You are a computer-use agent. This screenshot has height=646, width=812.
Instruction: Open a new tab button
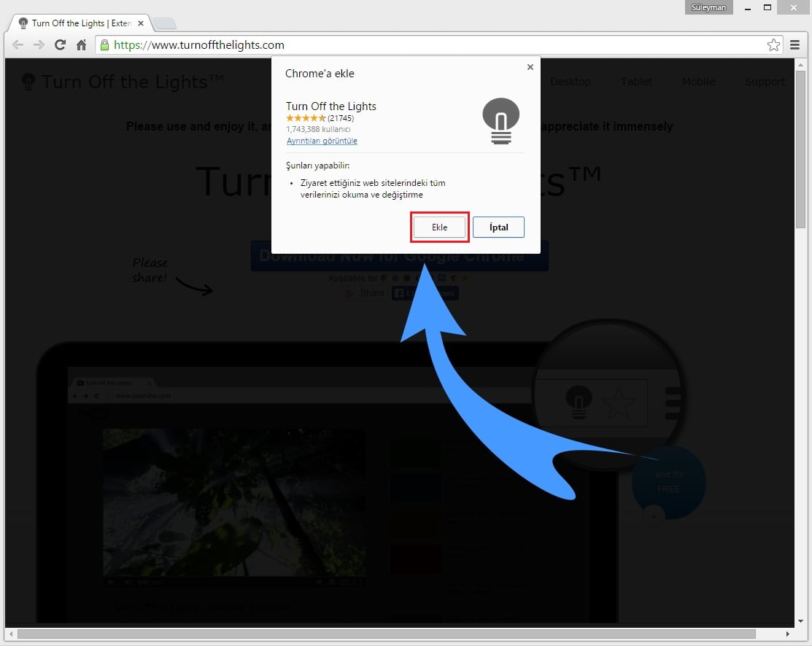(x=165, y=23)
